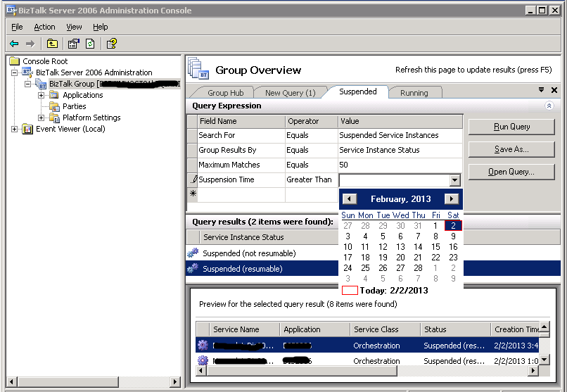This screenshot has height=392, width=567.
Task: Select February 14 in the calendar
Action: coord(418,246)
